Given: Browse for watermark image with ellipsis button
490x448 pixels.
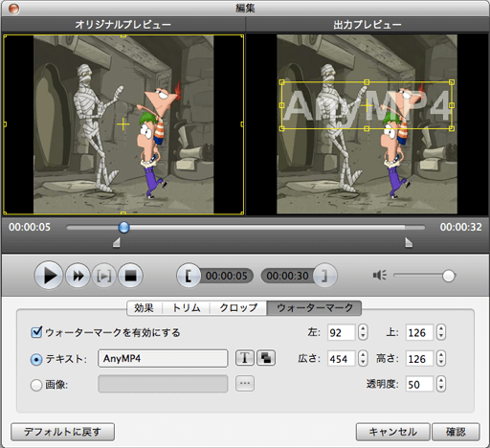Looking at the screenshot, I should (245, 383).
